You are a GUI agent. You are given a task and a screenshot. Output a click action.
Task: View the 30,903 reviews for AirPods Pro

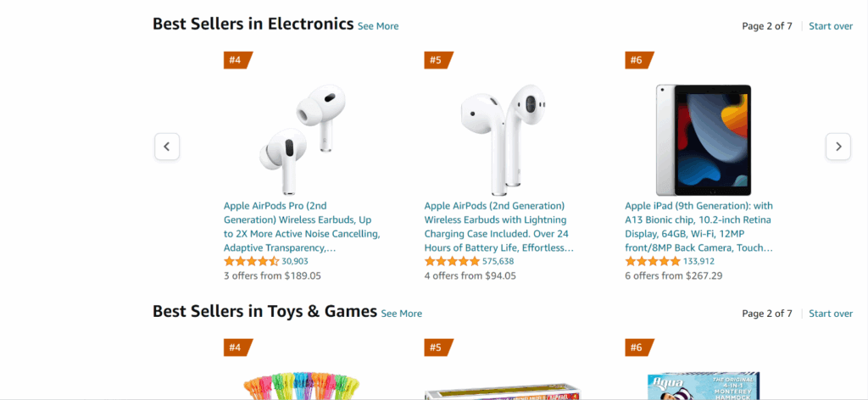pos(295,261)
